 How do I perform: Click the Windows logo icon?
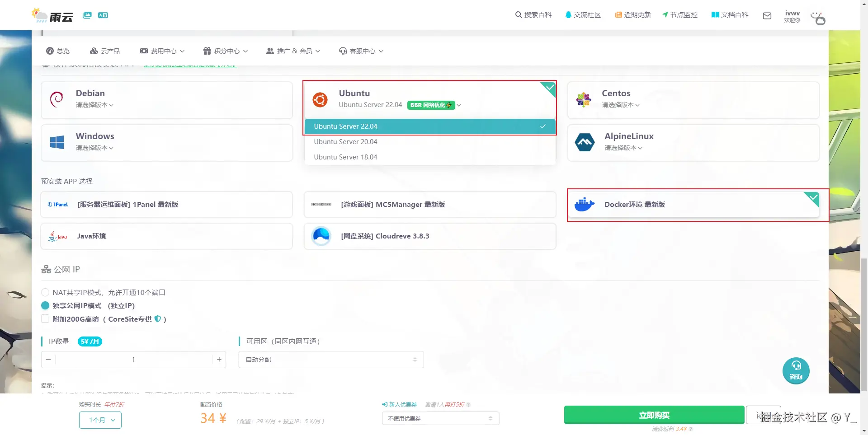[57, 142]
